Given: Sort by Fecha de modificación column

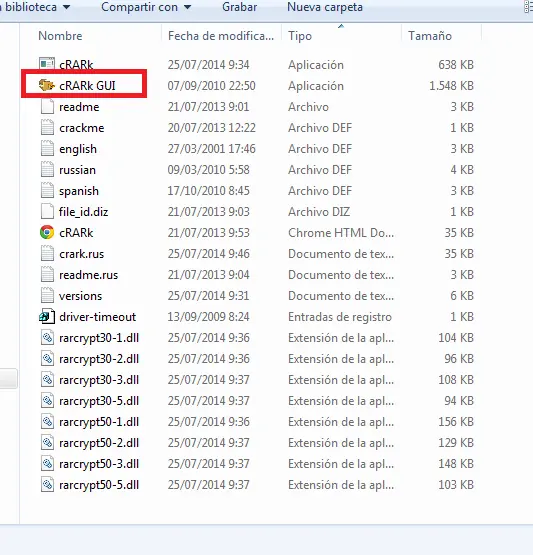Looking at the screenshot, I should (x=221, y=36).
